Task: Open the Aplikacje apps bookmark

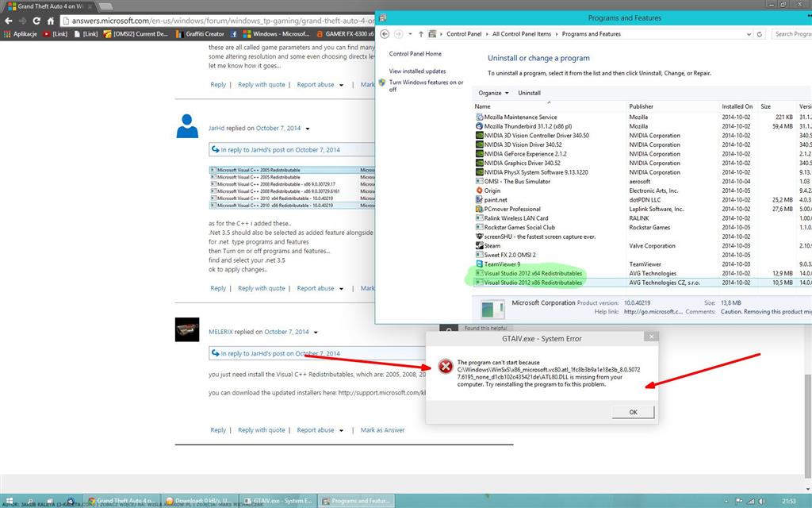Action: [x=21, y=33]
